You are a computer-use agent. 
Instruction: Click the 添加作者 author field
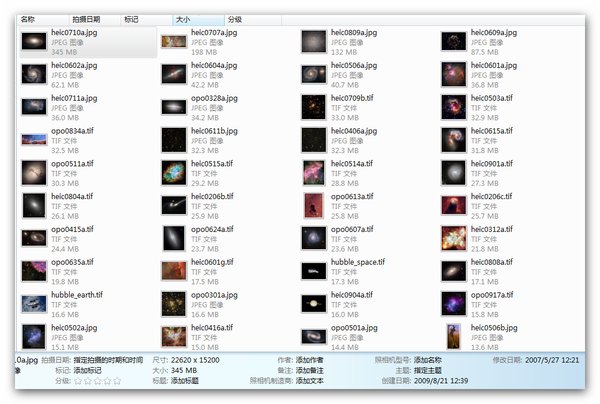tap(310, 360)
